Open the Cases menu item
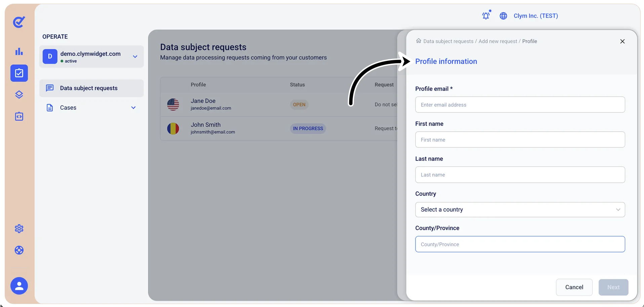Screen dimensions: 644x307 (x=91, y=108)
